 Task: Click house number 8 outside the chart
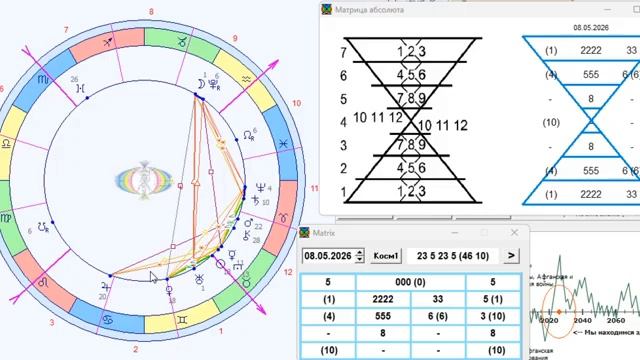click(x=151, y=12)
